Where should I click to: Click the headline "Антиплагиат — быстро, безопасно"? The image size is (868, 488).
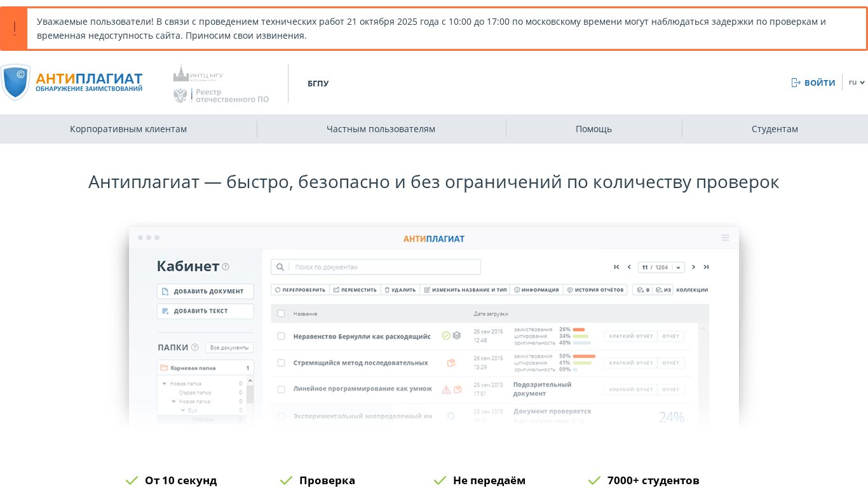(434, 182)
